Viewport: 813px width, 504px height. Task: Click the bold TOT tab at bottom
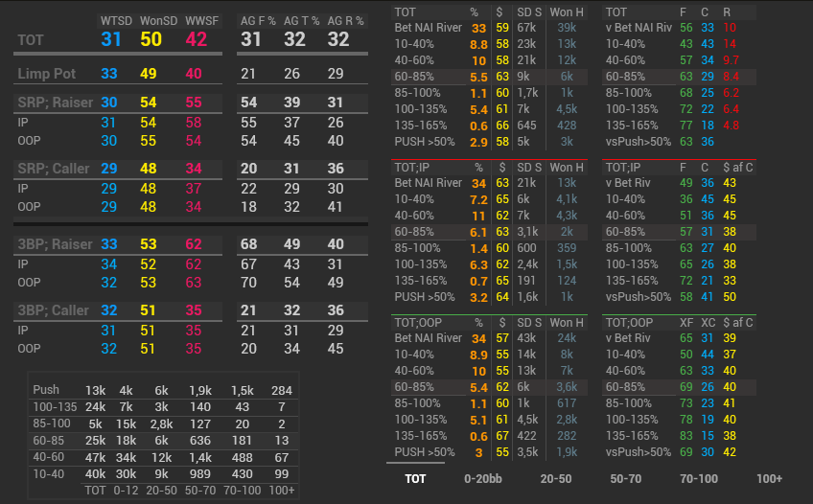pyautogui.click(x=415, y=478)
